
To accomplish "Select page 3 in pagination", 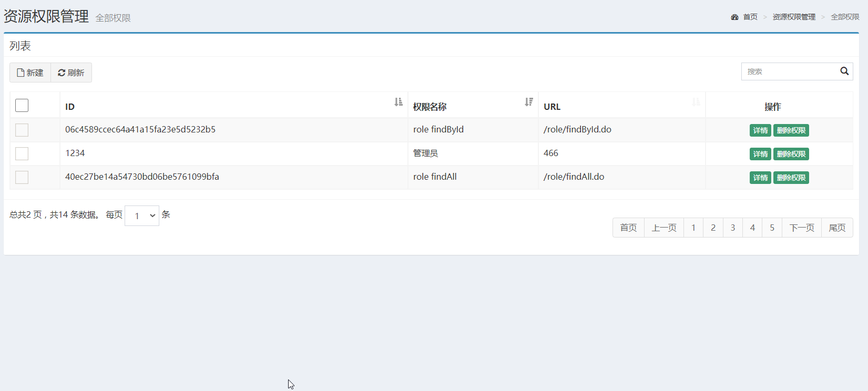I will click(733, 228).
